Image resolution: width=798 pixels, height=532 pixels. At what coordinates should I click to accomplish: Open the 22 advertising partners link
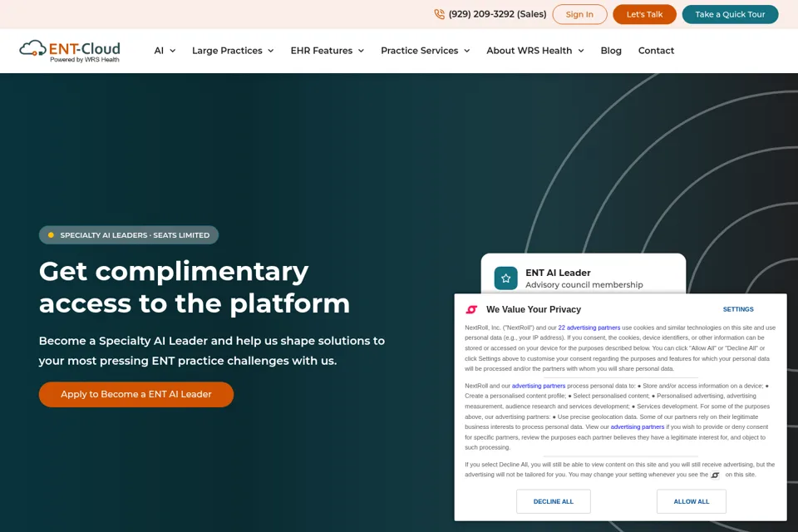click(589, 328)
